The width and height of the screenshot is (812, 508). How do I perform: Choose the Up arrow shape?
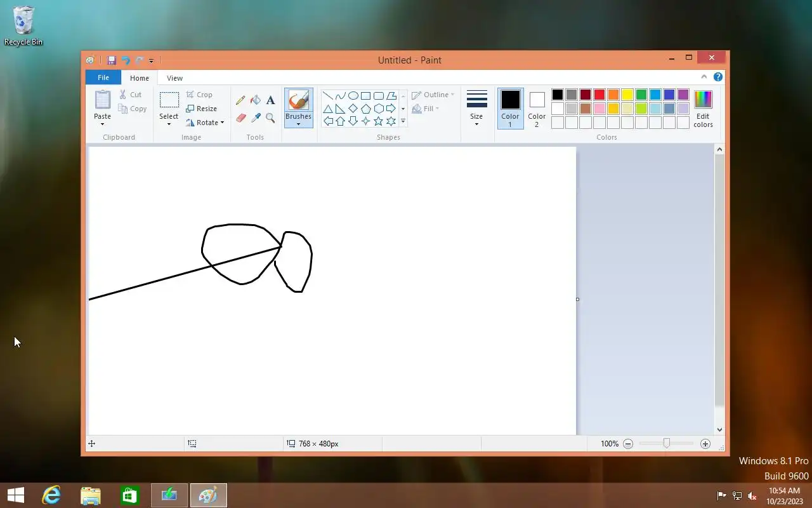click(341, 121)
